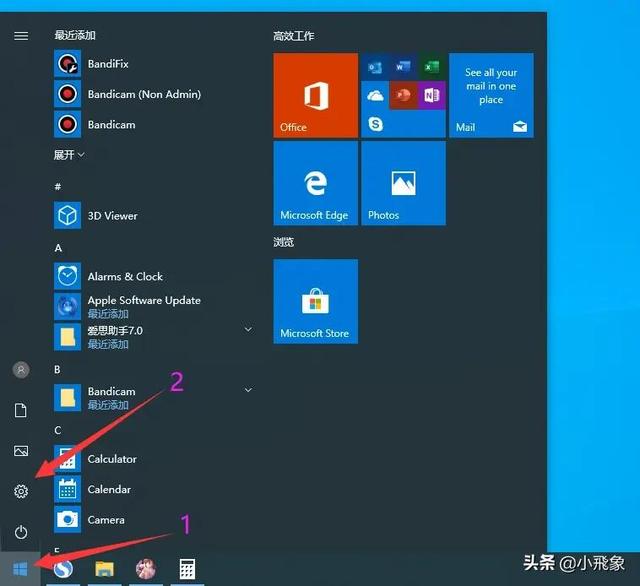Open Skype in the Office apps tile

[375, 124]
